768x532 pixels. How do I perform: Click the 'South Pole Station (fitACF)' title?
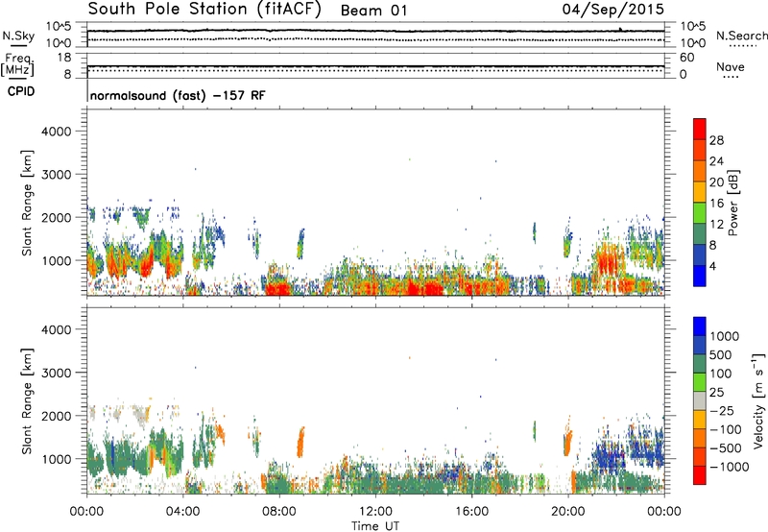tap(204, 10)
